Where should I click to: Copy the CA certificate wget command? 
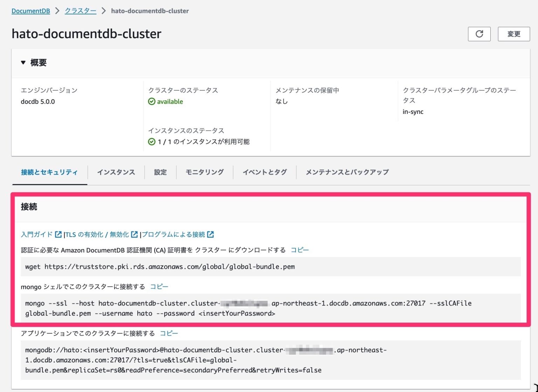tap(300, 250)
